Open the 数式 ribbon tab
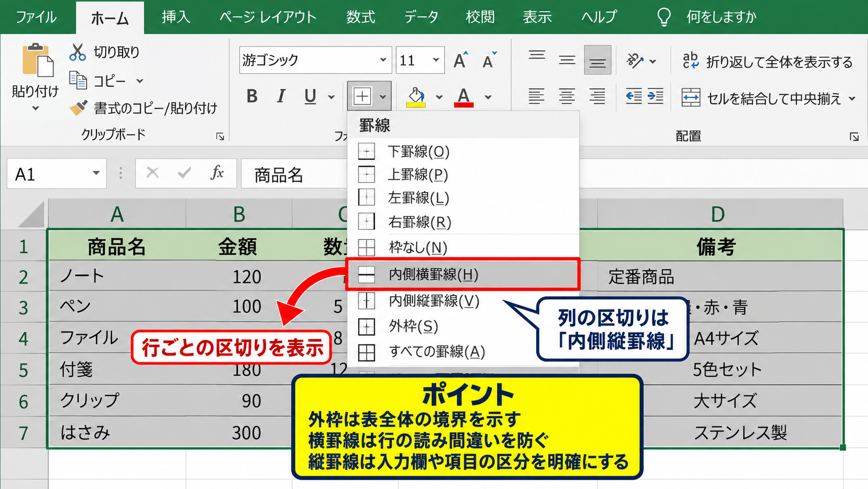Screen dimensions: 868x489 360,17
